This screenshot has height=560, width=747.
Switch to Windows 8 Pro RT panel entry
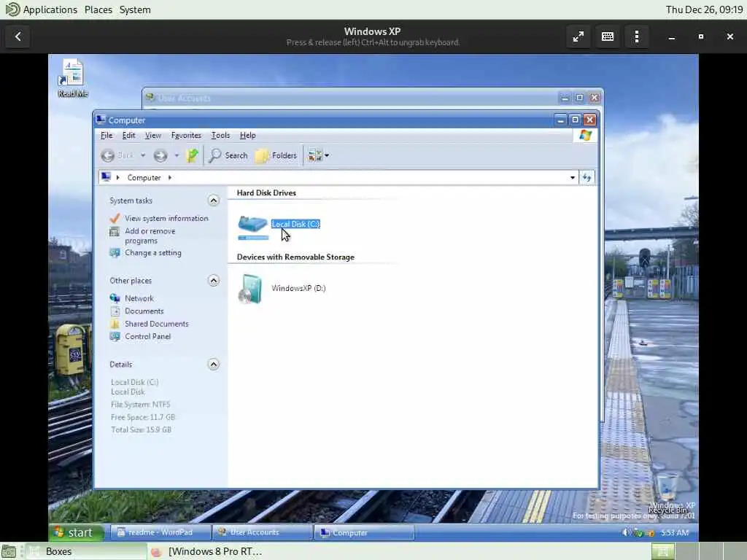[x=206, y=551]
